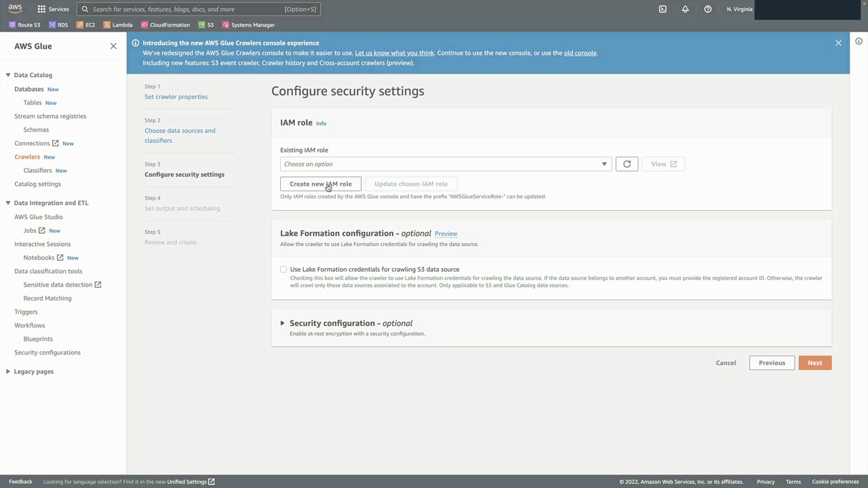Enable Lake Formation credentials checkbox
Viewport: 868px width, 488px height.
[x=283, y=270]
